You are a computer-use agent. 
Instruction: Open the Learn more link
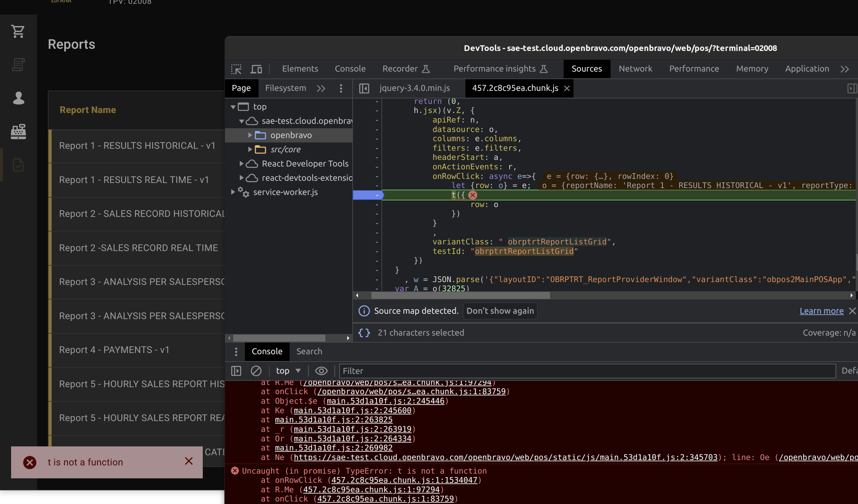pyautogui.click(x=821, y=311)
